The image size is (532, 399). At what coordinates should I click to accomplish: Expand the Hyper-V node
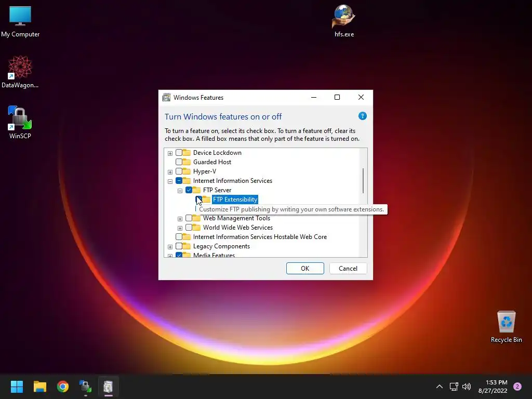click(170, 172)
